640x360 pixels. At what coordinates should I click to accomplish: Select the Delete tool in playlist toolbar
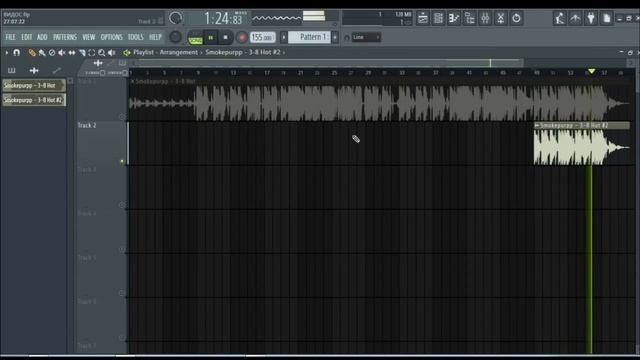[x=52, y=53]
